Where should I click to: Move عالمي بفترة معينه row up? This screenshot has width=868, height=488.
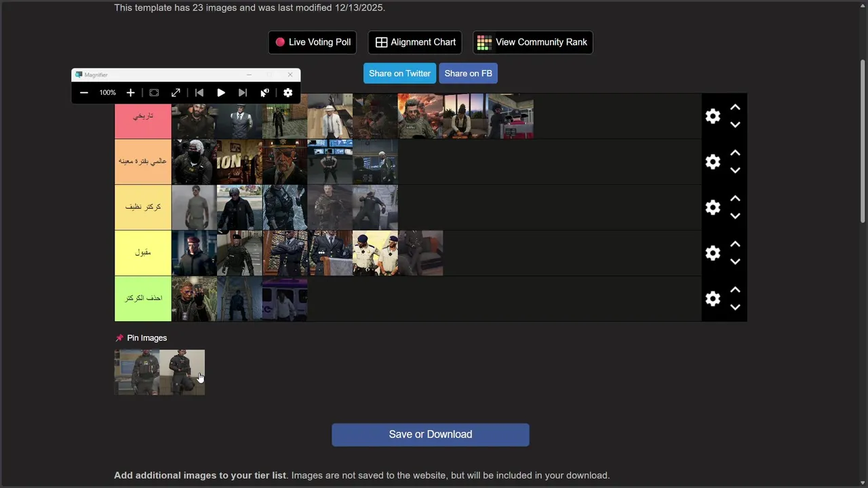(x=735, y=153)
